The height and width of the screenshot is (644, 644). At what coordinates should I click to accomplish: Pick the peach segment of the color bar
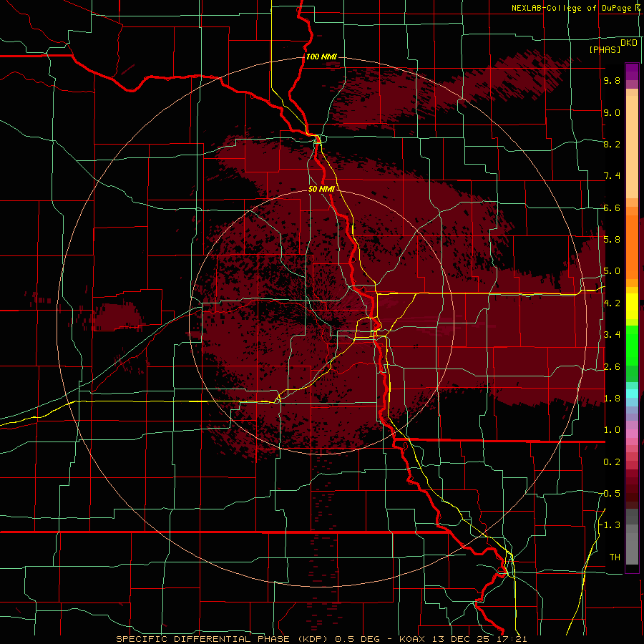(632, 148)
